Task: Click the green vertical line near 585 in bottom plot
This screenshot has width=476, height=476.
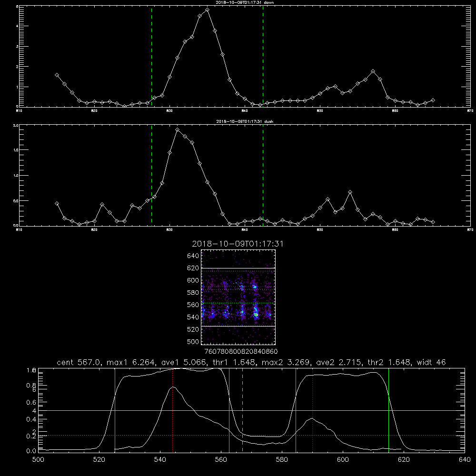Action: (x=296, y=410)
